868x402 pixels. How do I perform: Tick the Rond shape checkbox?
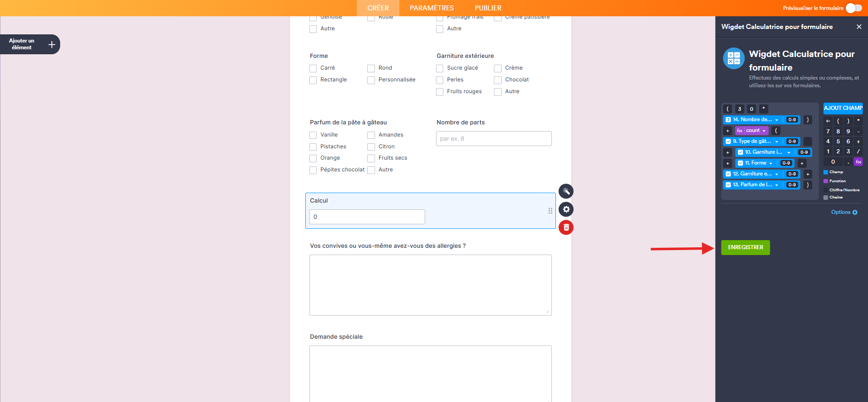[371, 68]
